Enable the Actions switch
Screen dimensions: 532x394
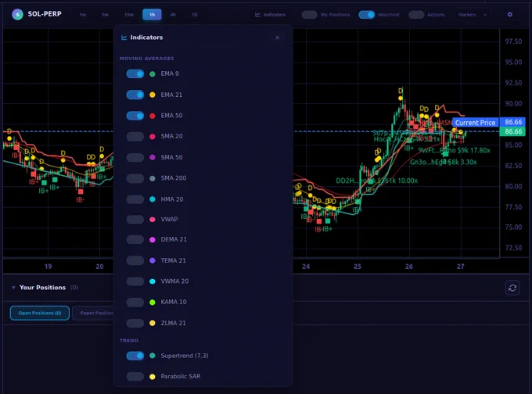(416, 15)
